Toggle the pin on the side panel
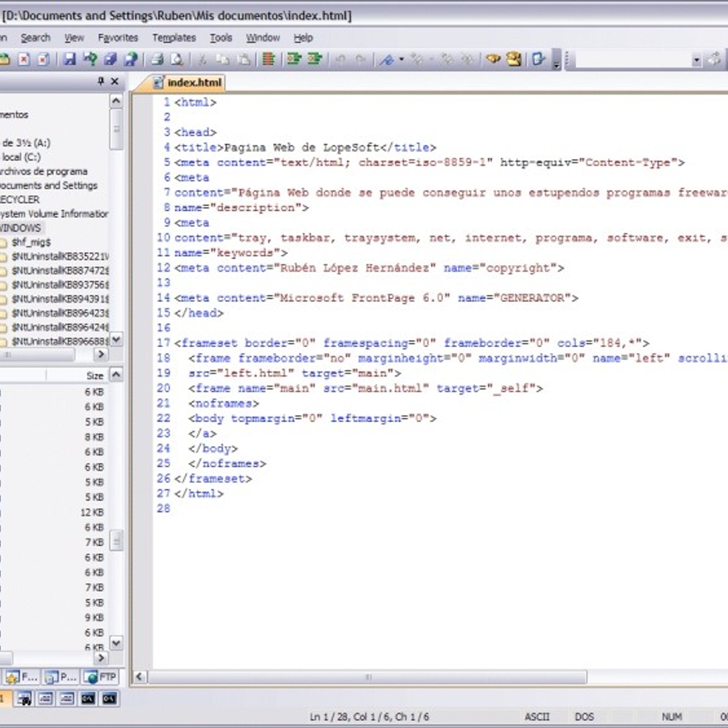728x728 pixels. tap(101, 81)
